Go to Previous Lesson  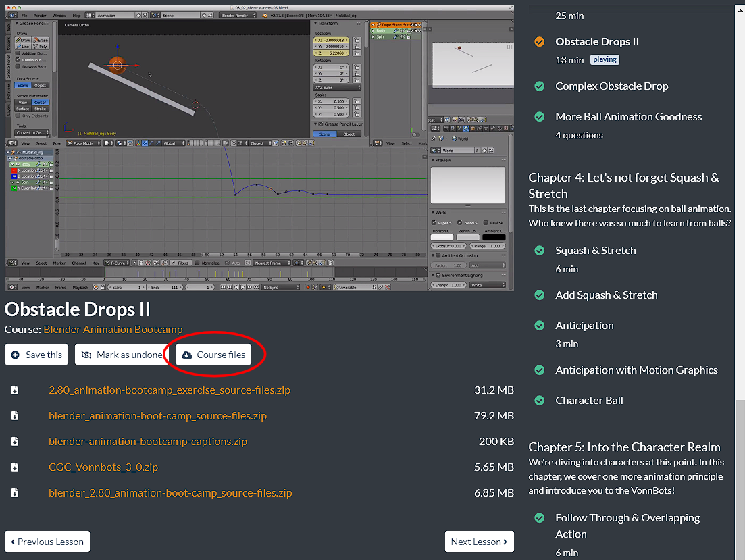[47, 542]
